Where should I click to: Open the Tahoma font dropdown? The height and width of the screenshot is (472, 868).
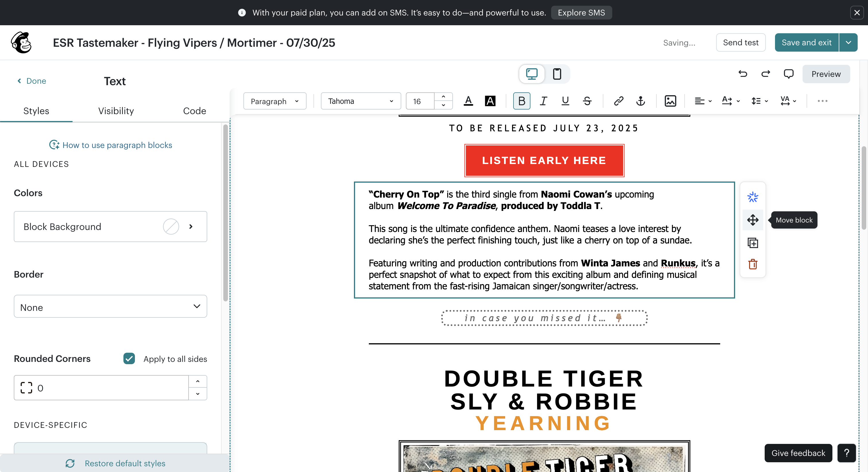point(361,101)
